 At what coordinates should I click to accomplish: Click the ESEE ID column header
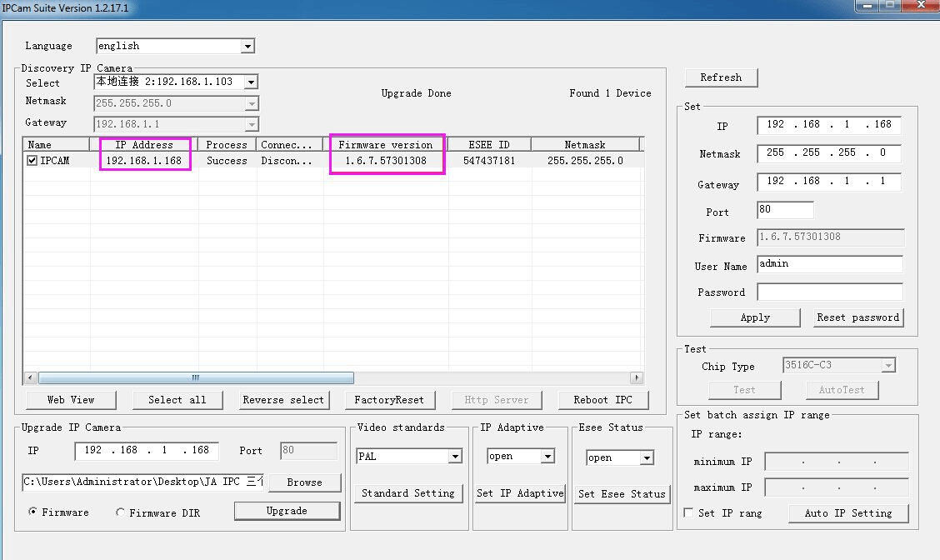click(x=489, y=144)
